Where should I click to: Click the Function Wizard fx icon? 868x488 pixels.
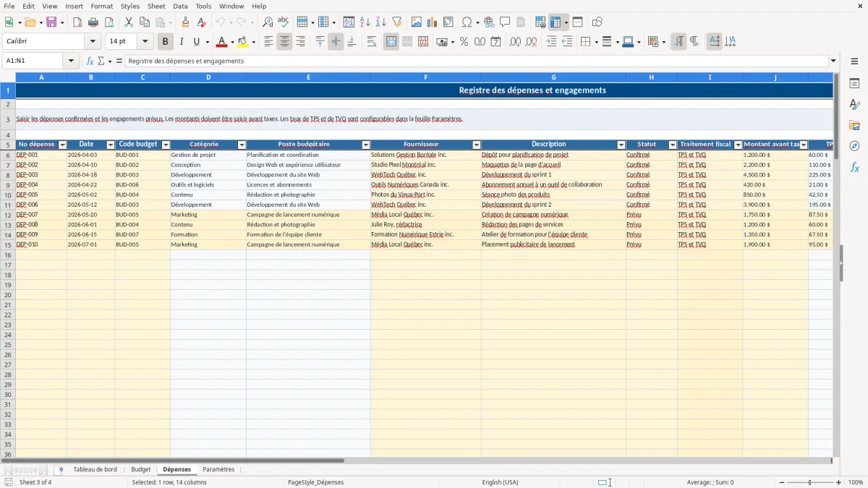coord(90,61)
